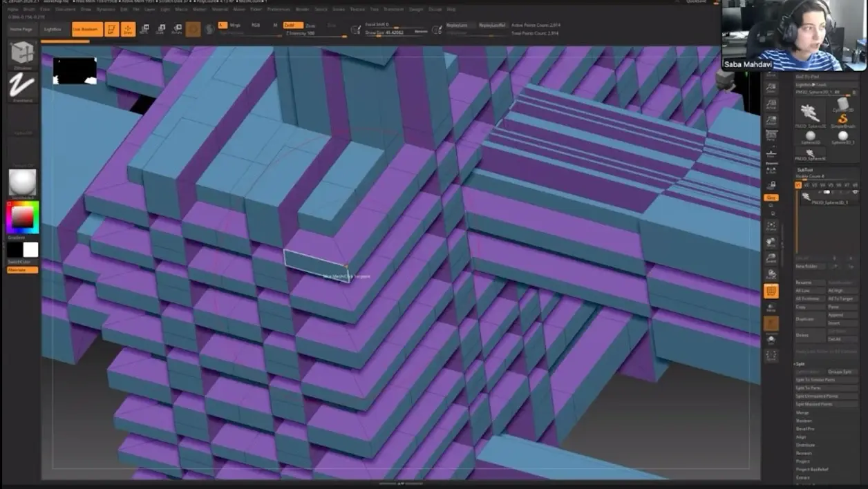Click the Frame icon in right shelf
This screenshot has width=868, height=489.
pyautogui.click(x=771, y=226)
